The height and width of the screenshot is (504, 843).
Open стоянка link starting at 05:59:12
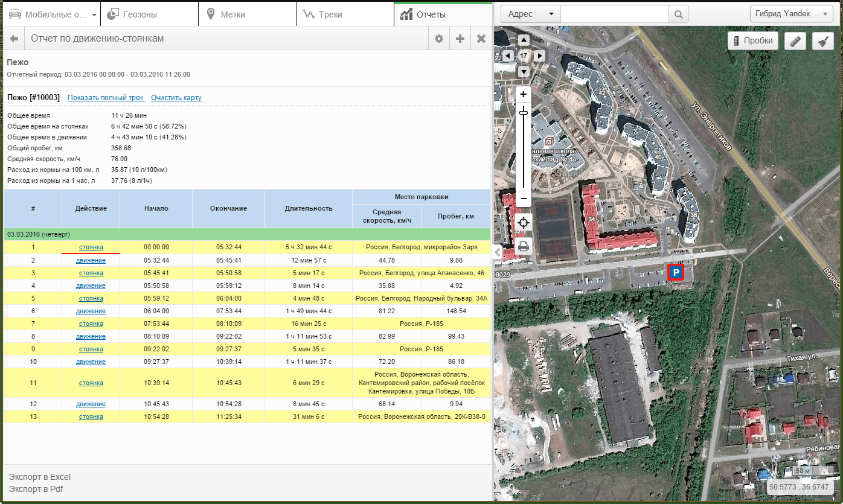point(91,299)
